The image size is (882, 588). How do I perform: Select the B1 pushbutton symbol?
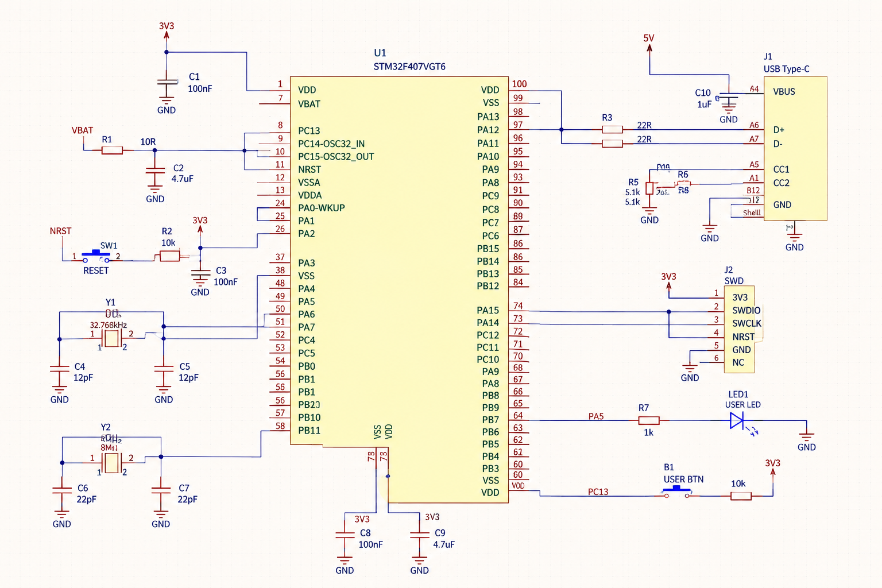coord(677,492)
